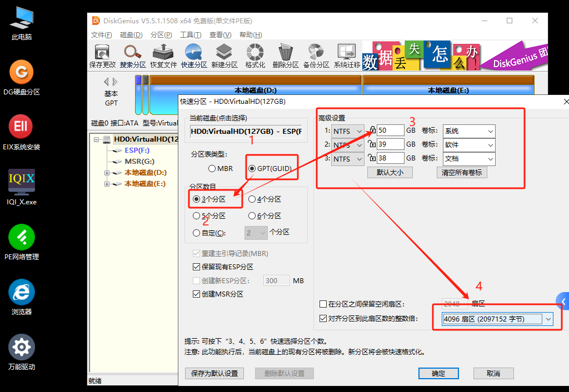569x392 pixels.
Task: Open the 工具(T) menu
Action: pyautogui.click(x=190, y=34)
